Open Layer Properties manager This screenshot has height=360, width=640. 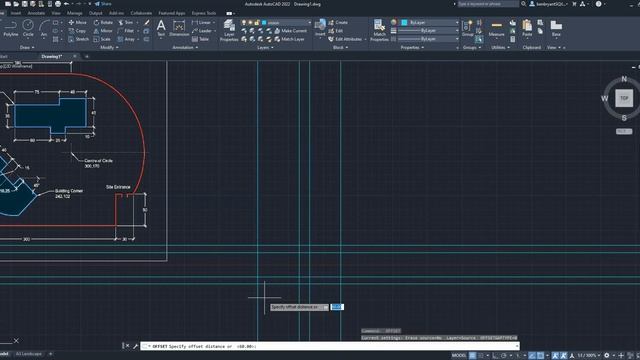(229, 30)
